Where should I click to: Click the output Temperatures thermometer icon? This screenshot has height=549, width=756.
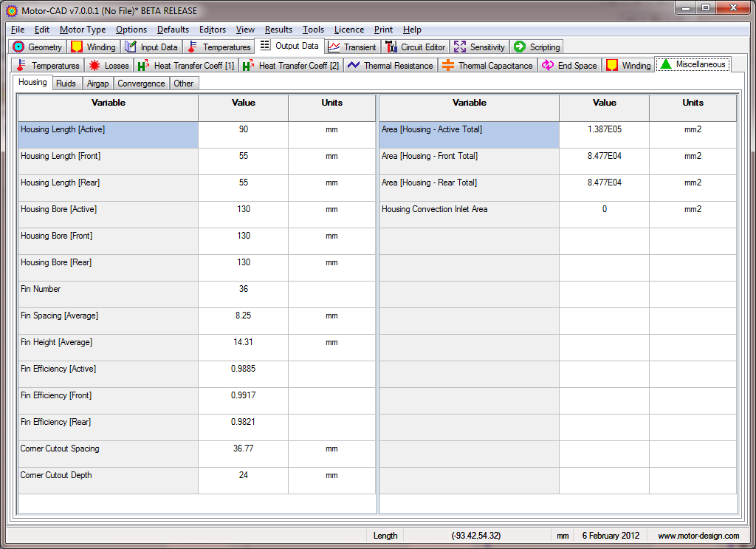pyautogui.click(x=21, y=65)
